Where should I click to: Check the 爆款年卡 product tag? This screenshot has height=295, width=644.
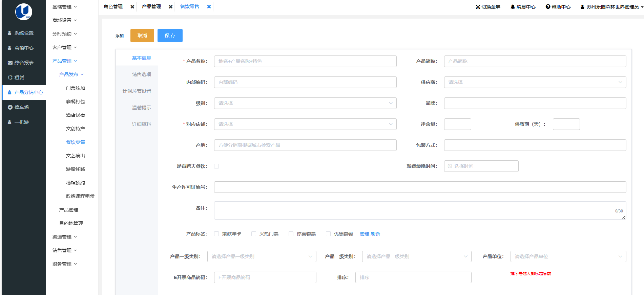point(216,234)
